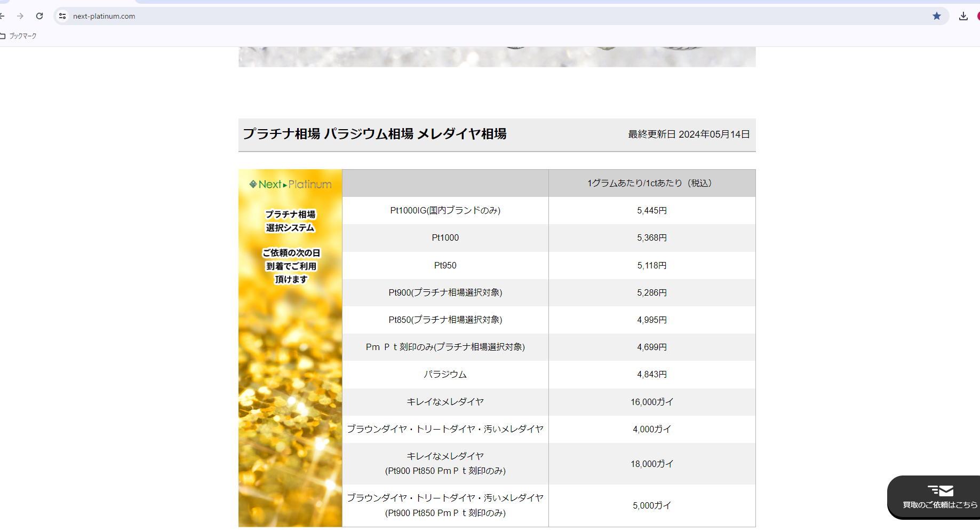Select the パラジウム row label
This screenshot has height=531, width=980.
pyautogui.click(x=445, y=375)
